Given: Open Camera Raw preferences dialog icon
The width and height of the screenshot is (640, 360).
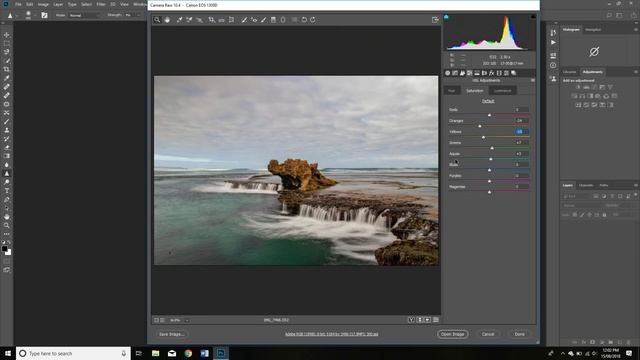Looking at the screenshot, I should pyautogui.click(x=294, y=20).
